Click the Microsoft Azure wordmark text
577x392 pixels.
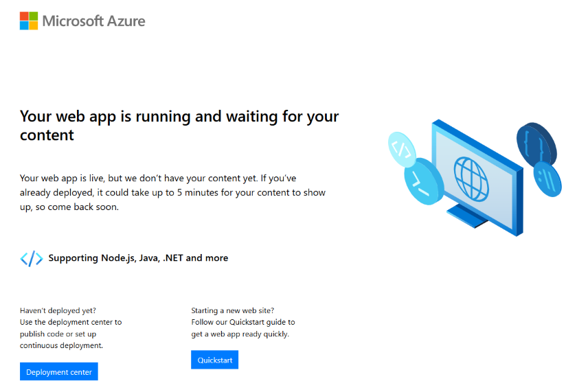pyautogui.click(x=93, y=21)
